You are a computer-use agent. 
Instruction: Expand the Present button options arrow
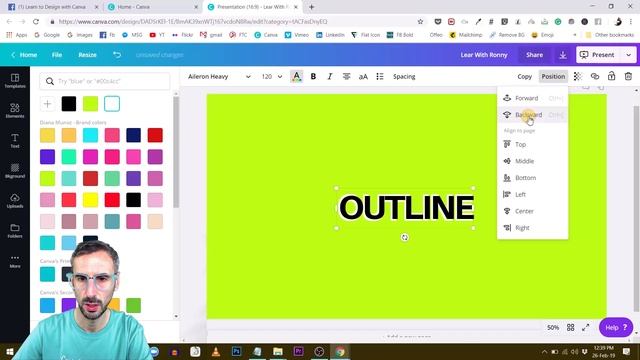click(x=629, y=55)
